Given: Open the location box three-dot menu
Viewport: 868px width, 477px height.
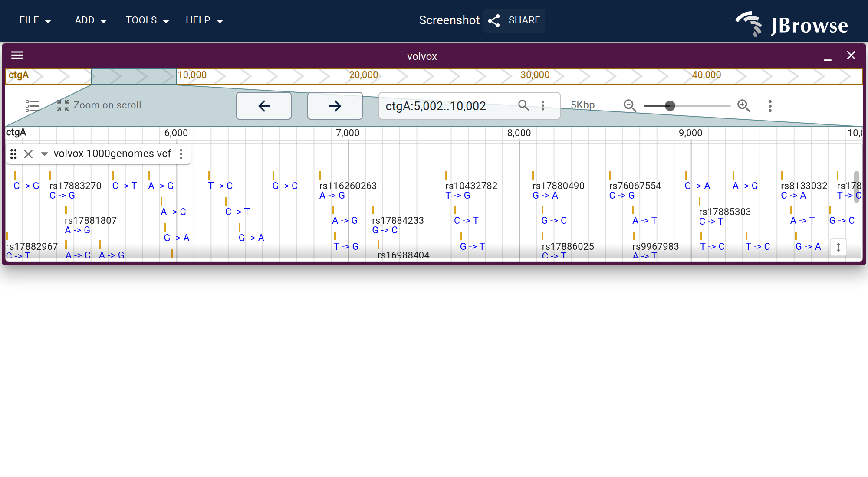Looking at the screenshot, I should click(x=543, y=105).
